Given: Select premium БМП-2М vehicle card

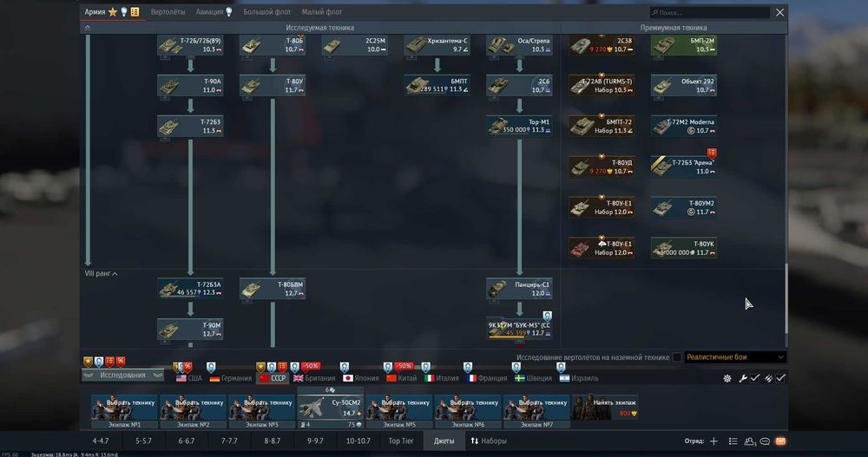Looking at the screenshot, I should pyautogui.click(x=684, y=45).
